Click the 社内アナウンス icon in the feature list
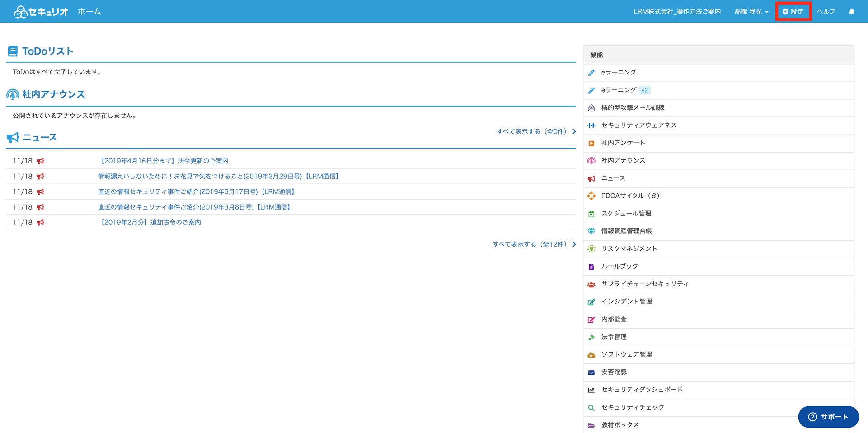This screenshot has width=868, height=433. 591,161
